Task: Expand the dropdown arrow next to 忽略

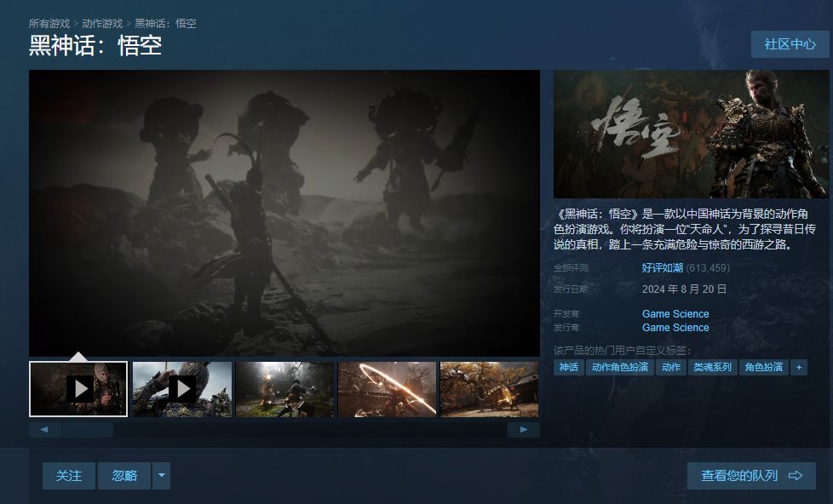Action: click(162, 475)
